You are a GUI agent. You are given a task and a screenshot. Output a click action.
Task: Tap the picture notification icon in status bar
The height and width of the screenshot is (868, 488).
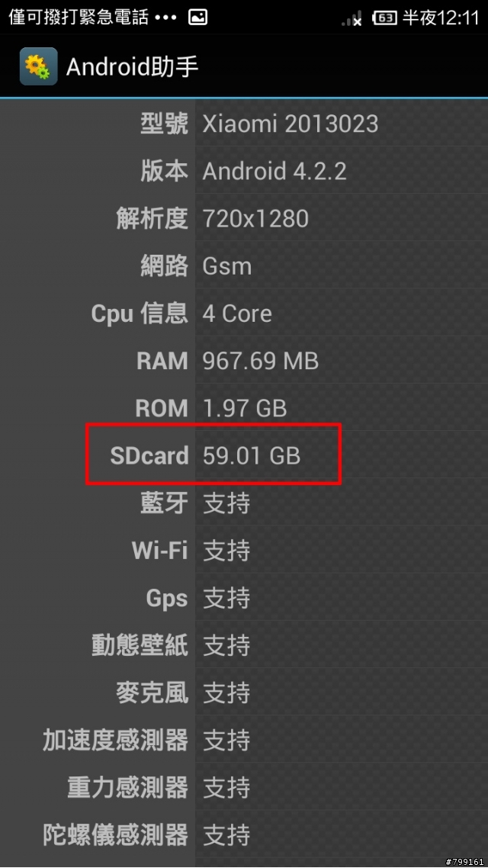(197, 18)
